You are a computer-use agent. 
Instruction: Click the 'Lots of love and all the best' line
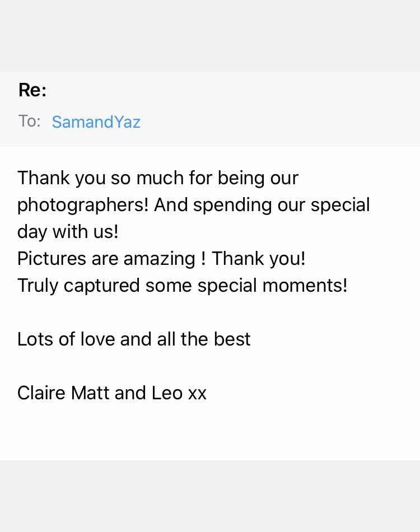click(x=134, y=339)
